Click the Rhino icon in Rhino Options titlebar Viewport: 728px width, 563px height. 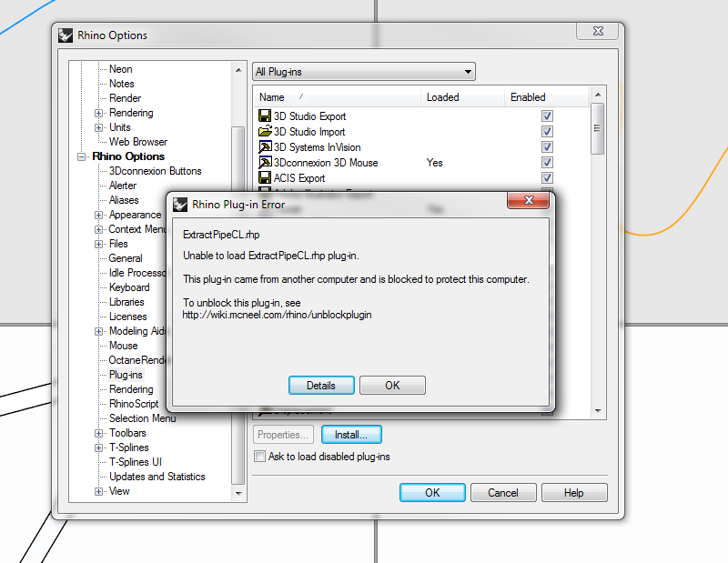click(65, 35)
